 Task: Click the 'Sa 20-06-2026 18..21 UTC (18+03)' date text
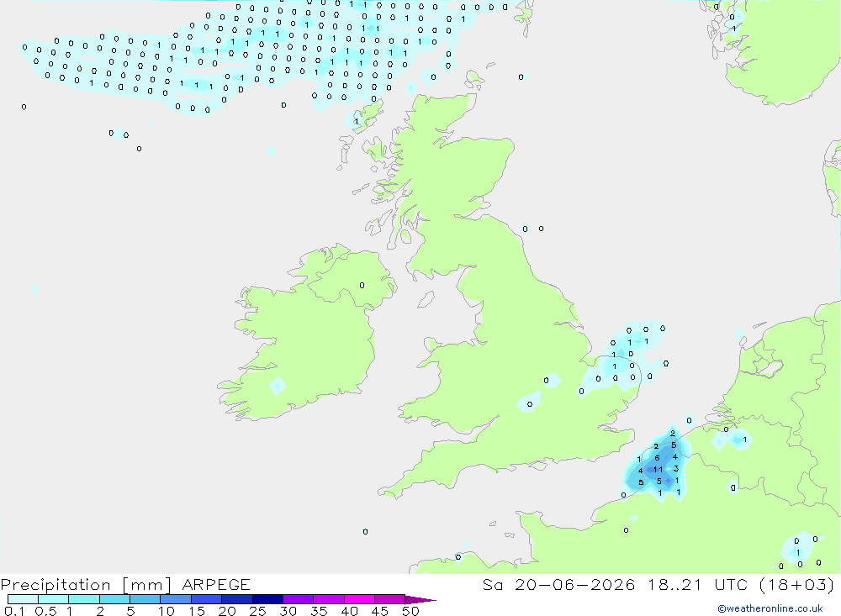point(659,584)
